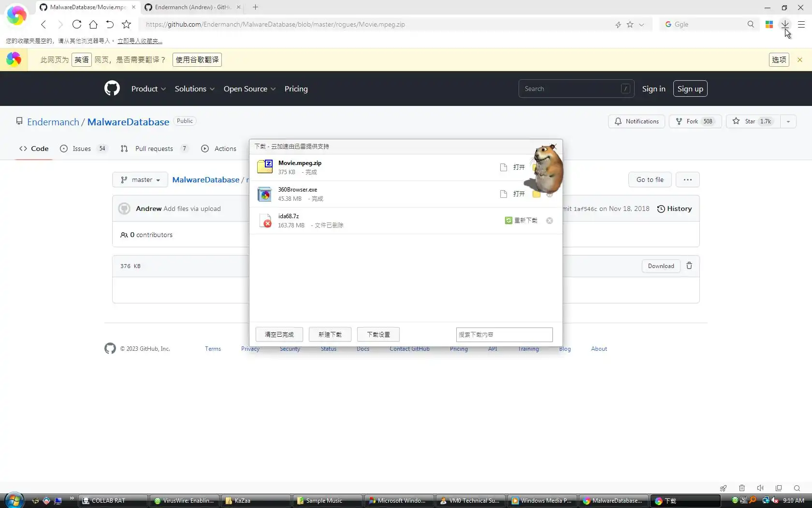Open the master branch dropdown

pyautogui.click(x=140, y=179)
